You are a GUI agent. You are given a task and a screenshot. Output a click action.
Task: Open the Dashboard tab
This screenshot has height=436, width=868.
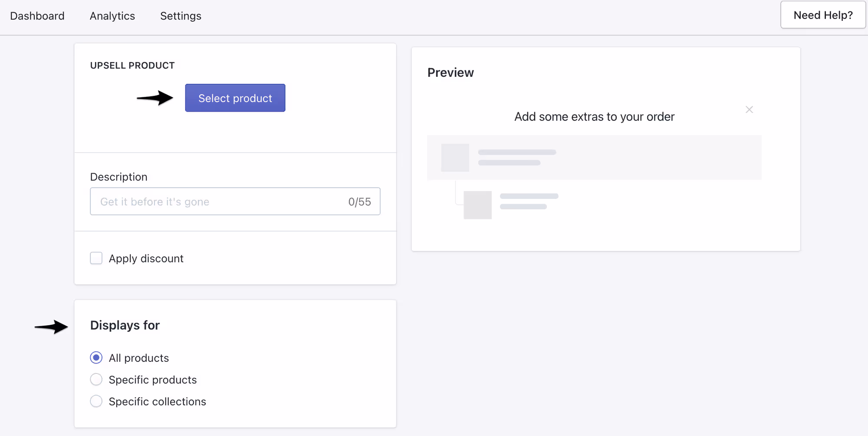click(37, 16)
